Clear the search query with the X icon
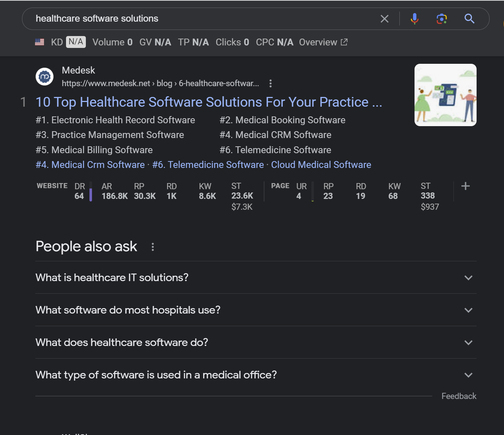Image resolution: width=504 pixels, height=435 pixels. (x=385, y=19)
